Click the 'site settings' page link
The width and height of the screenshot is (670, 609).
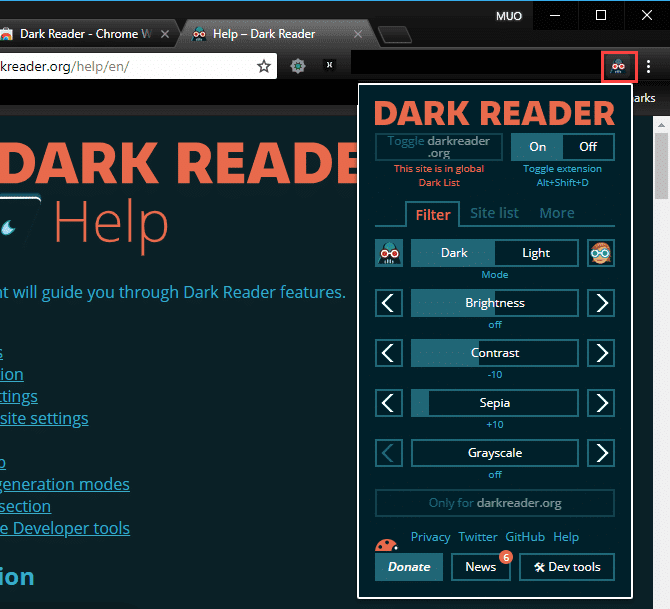44,419
